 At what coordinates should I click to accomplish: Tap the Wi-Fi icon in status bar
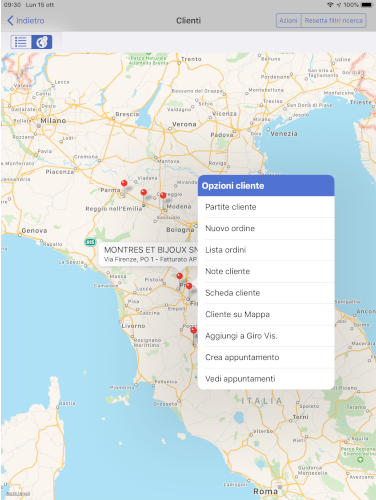pyautogui.click(x=330, y=5)
